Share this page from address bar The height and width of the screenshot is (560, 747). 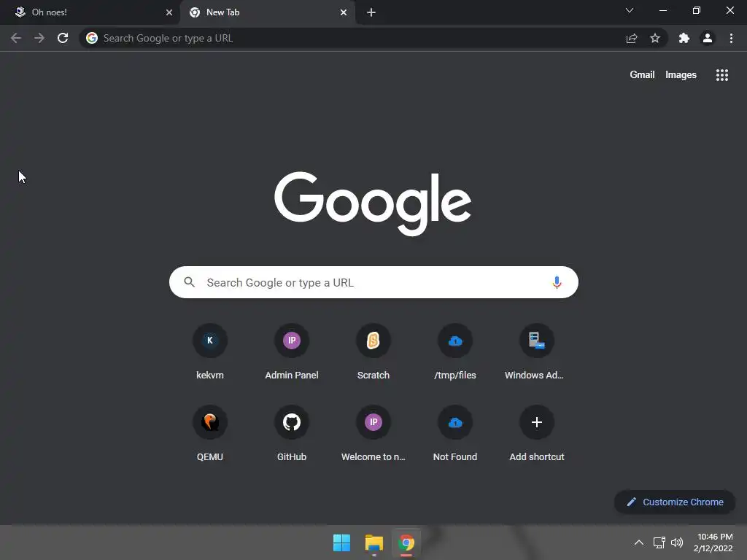(632, 38)
